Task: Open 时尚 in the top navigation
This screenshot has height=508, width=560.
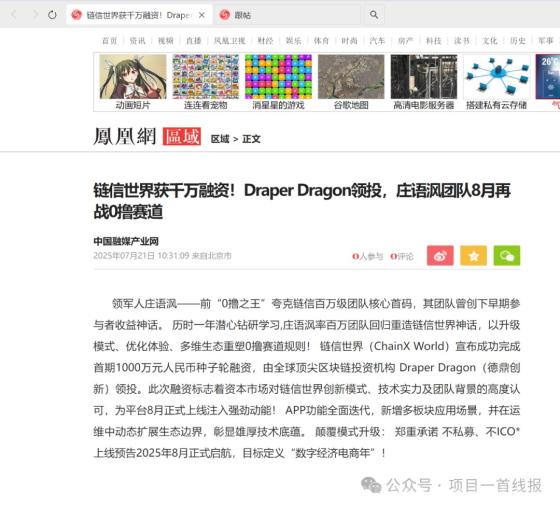Action: tap(349, 41)
